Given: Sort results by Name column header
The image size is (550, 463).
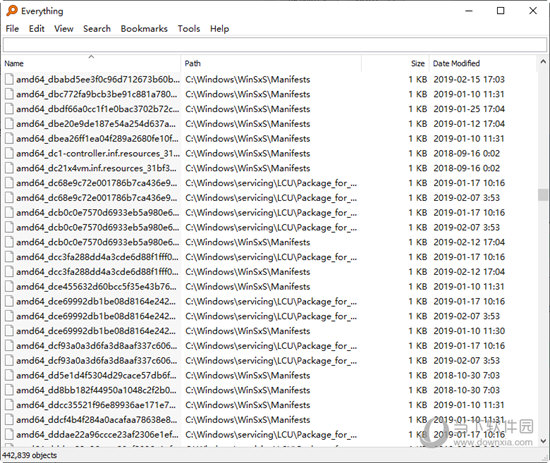Looking at the screenshot, I should coord(91,63).
